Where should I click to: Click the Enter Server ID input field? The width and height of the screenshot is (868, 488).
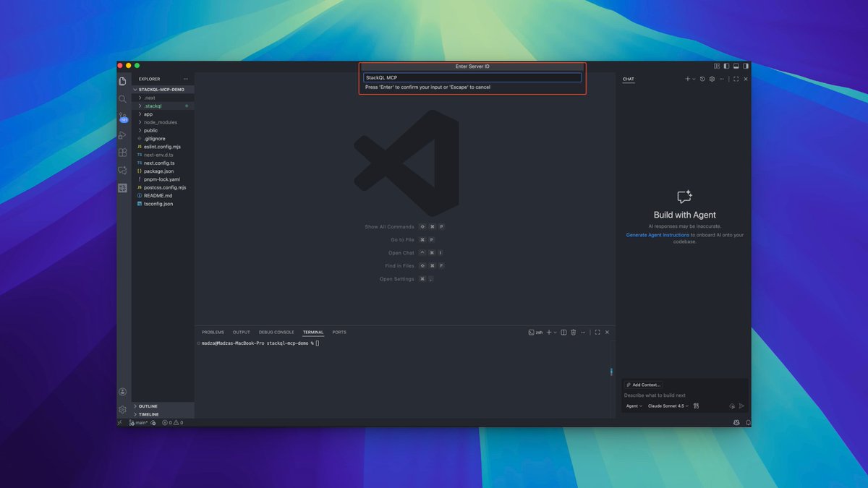472,77
